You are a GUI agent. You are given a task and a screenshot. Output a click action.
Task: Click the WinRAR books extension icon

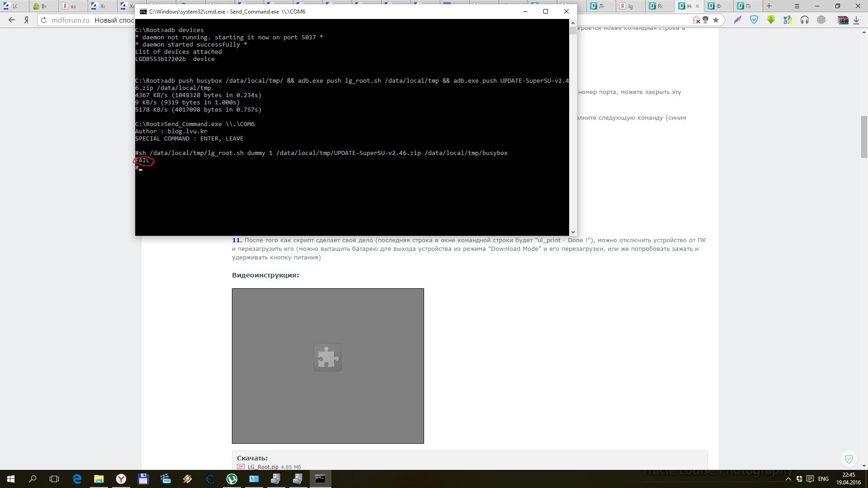pos(843,20)
